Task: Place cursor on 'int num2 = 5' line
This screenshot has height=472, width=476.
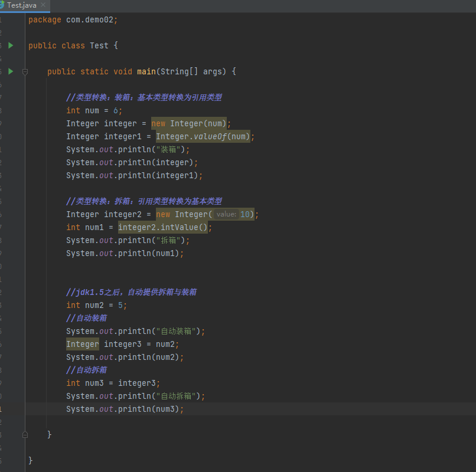Action: [96, 306]
